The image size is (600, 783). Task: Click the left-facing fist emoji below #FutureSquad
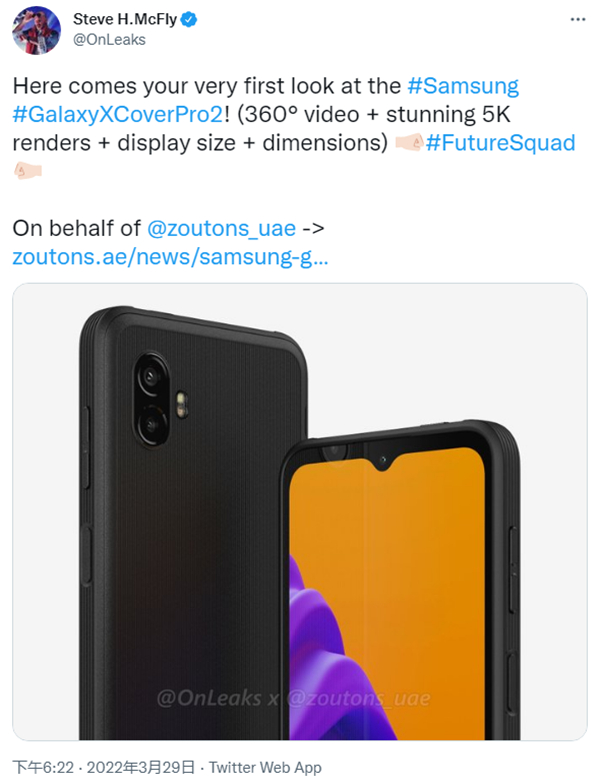(x=26, y=171)
